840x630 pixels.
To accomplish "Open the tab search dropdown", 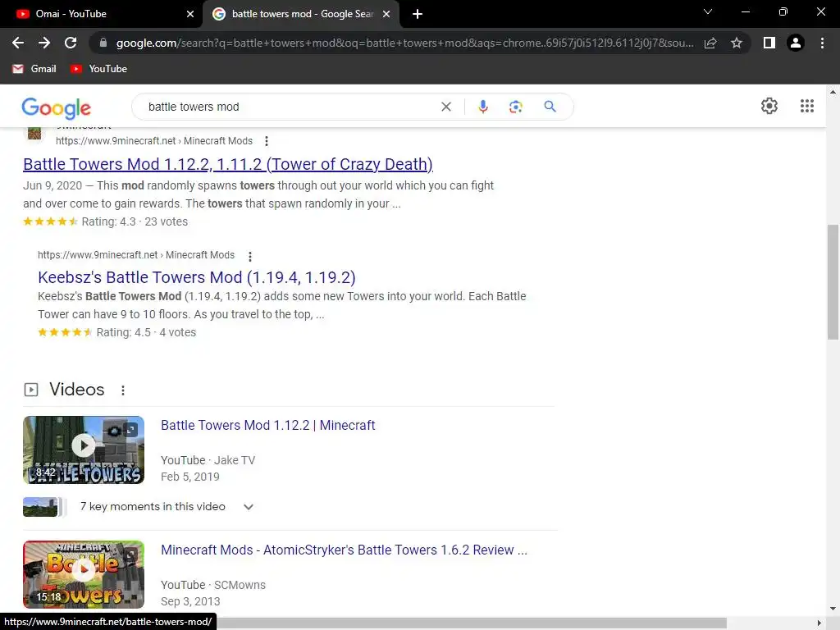I will click(708, 11).
